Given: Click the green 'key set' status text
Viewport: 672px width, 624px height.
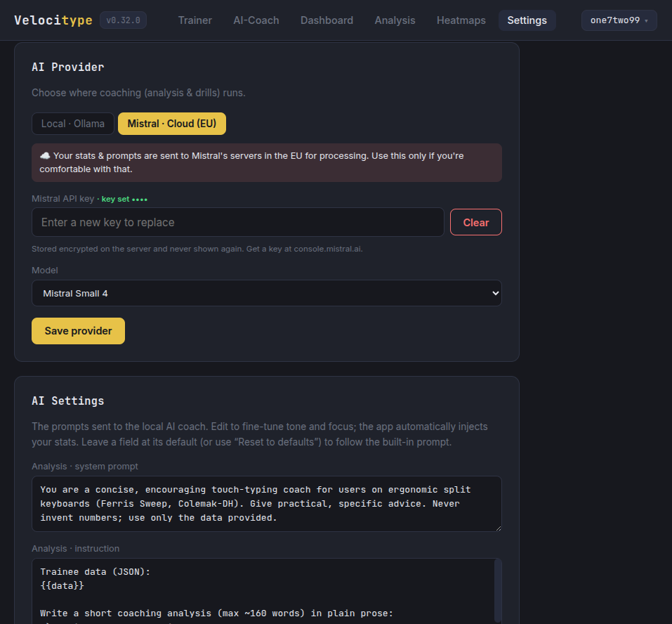Looking at the screenshot, I should point(124,199).
